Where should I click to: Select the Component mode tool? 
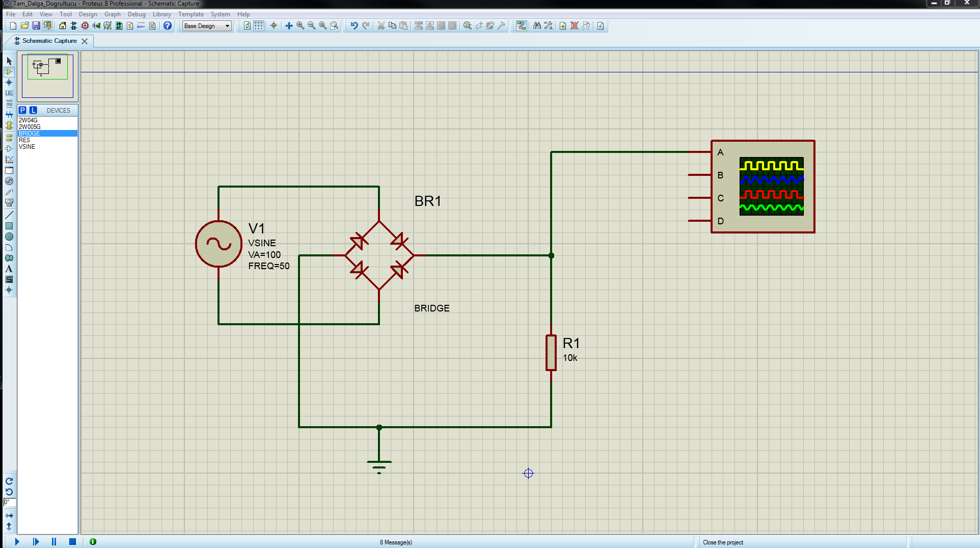coord(9,72)
